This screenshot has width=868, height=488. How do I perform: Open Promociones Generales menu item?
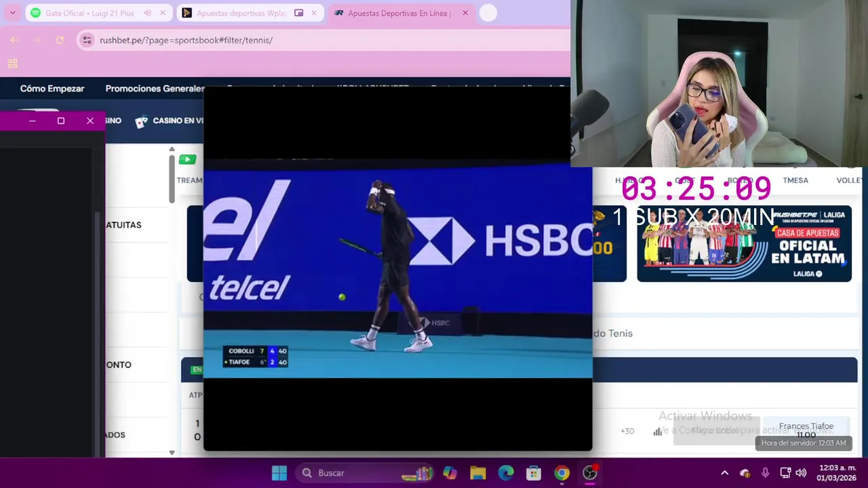click(x=155, y=88)
